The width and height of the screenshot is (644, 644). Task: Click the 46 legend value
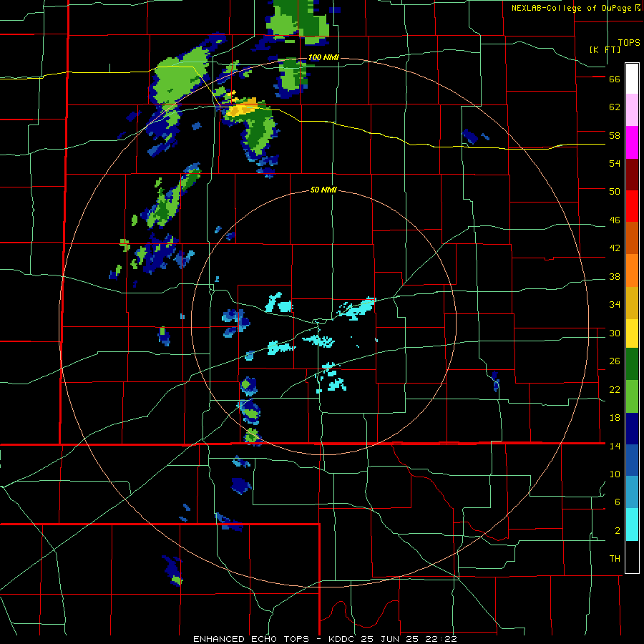(x=615, y=220)
